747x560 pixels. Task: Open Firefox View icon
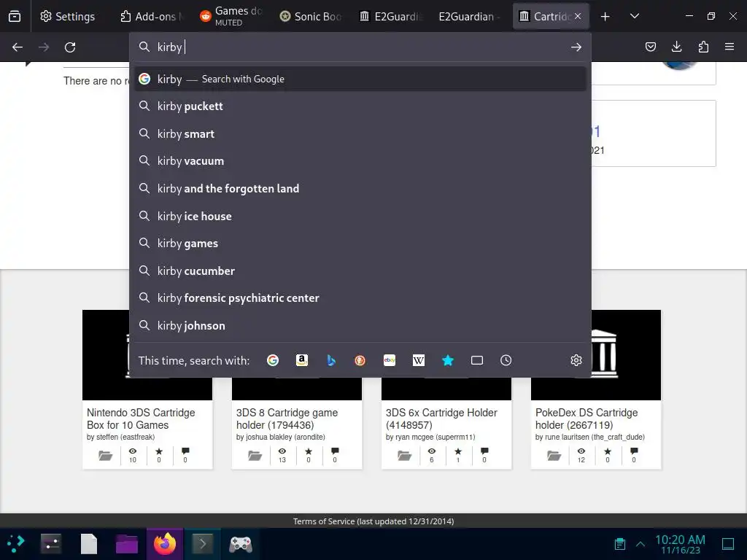point(15,16)
